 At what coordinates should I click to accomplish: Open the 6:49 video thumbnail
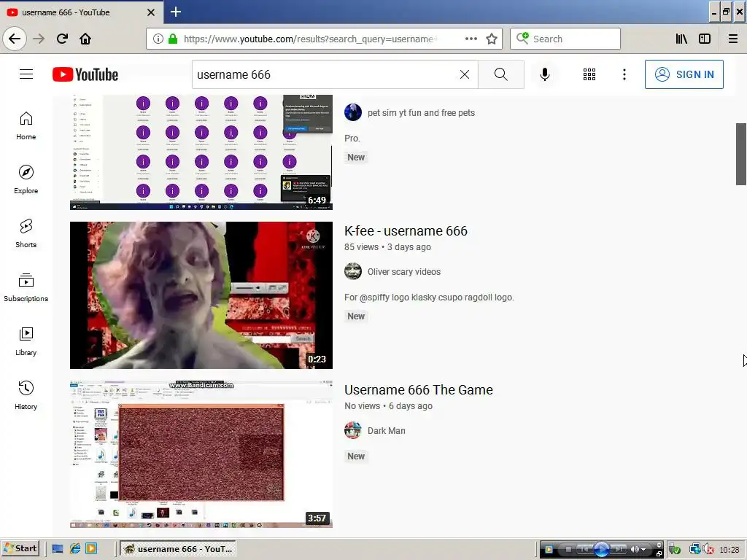click(201, 152)
